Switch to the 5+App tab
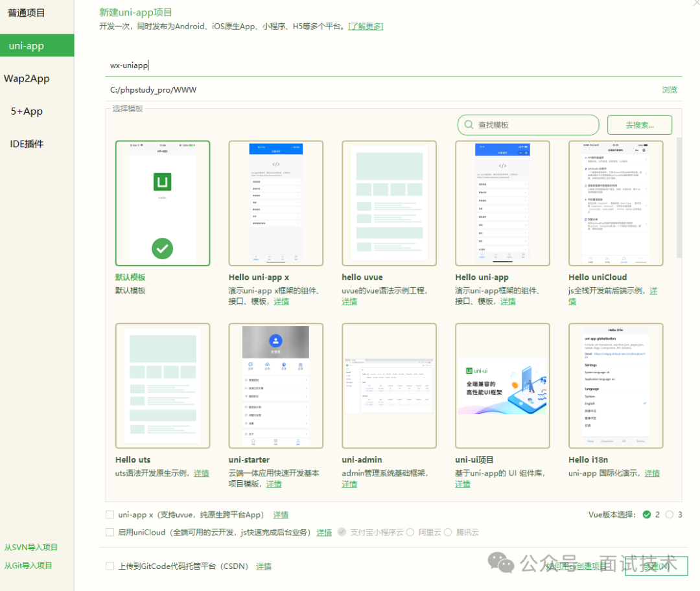The image size is (700, 591). click(27, 111)
